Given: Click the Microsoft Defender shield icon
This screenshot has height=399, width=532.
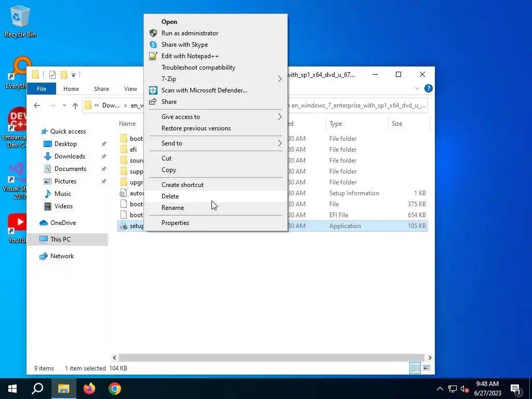Looking at the screenshot, I should 153,90.
